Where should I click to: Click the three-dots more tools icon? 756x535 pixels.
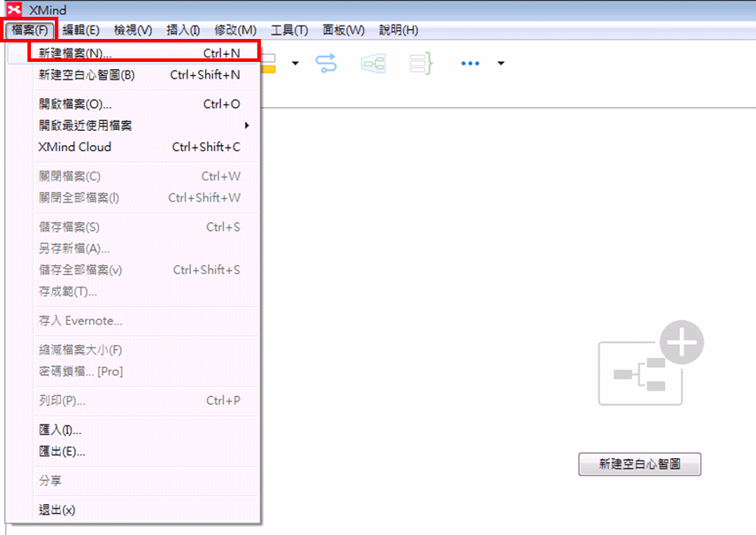click(470, 64)
